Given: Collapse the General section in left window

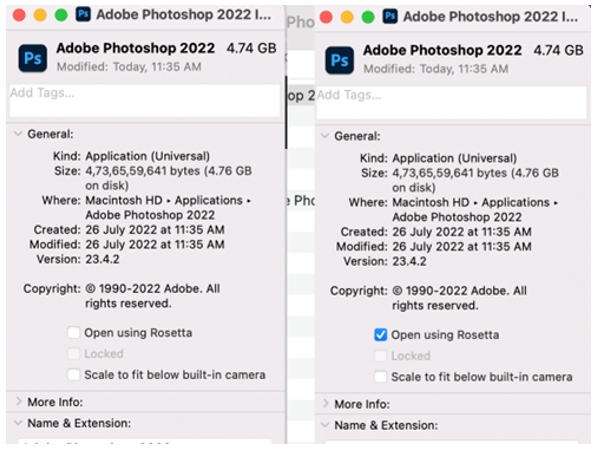Looking at the screenshot, I should pos(18,134).
